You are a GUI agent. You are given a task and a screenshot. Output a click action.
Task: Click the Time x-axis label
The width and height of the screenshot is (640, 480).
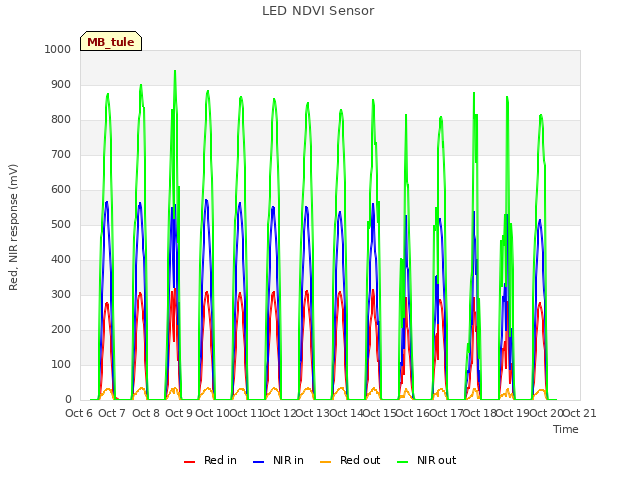pyautogui.click(x=566, y=429)
